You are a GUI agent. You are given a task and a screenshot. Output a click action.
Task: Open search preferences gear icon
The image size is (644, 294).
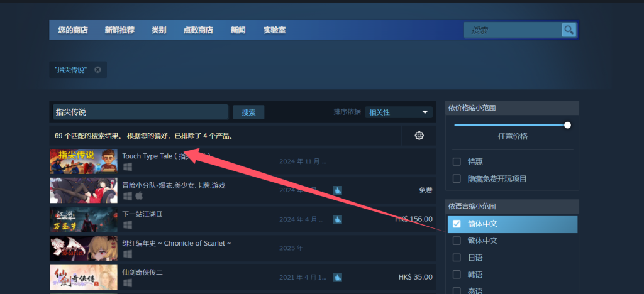click(x=419, y=136)
